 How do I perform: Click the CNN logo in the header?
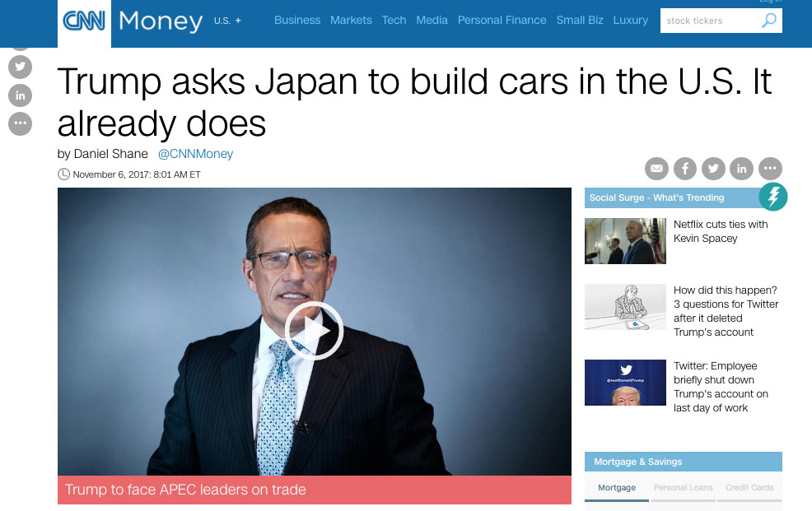[84, 21]
